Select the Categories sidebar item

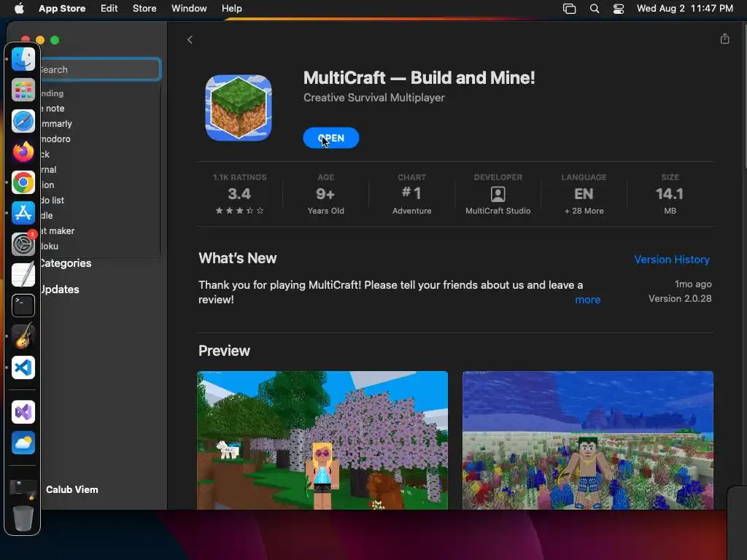pos(66,263)
